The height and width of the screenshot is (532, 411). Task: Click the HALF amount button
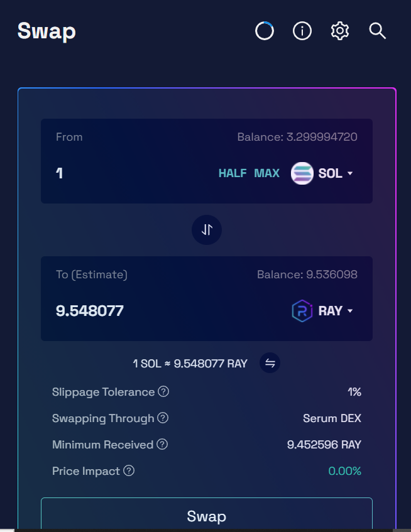233,173
